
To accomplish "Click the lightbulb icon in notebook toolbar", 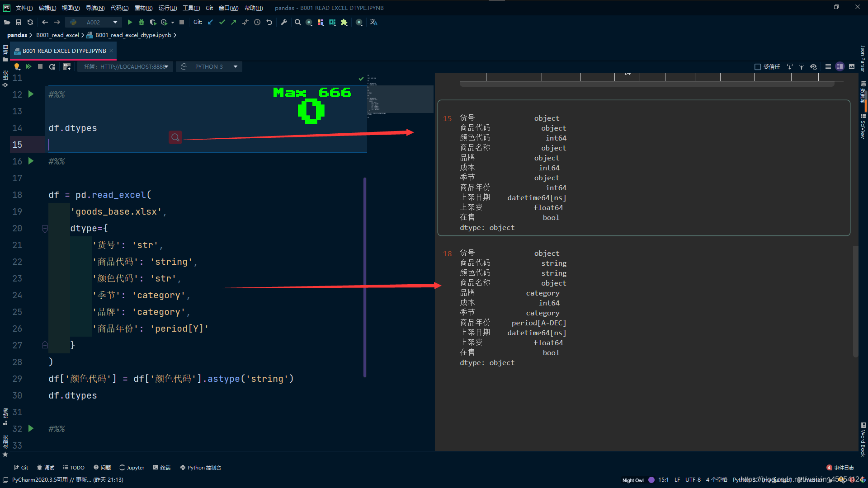I will click(x=17, y=66).
